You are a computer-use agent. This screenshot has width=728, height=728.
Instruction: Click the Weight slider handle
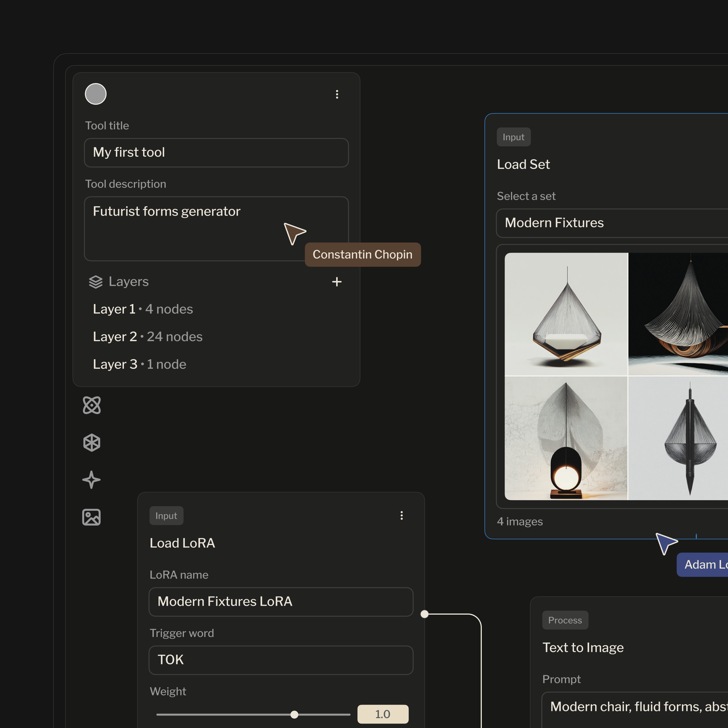[x=294, y=714]
